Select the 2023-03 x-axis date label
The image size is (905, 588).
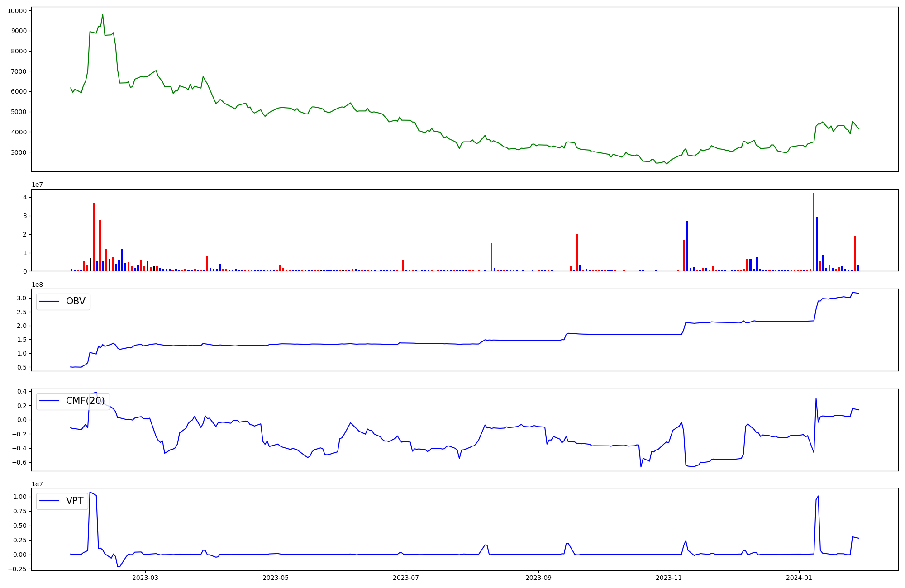click(x=145, y=578)
